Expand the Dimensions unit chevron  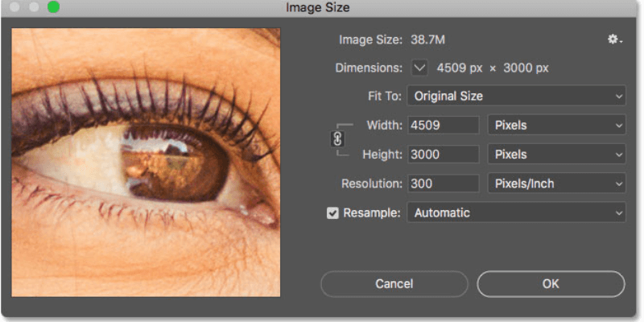tap(420, 68)
